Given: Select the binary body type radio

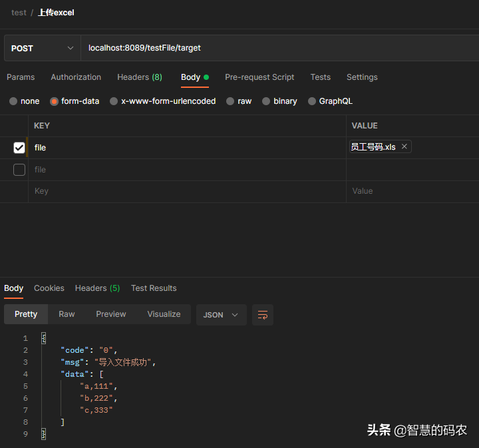Looking at the screenshot, I should coord(265,101).
